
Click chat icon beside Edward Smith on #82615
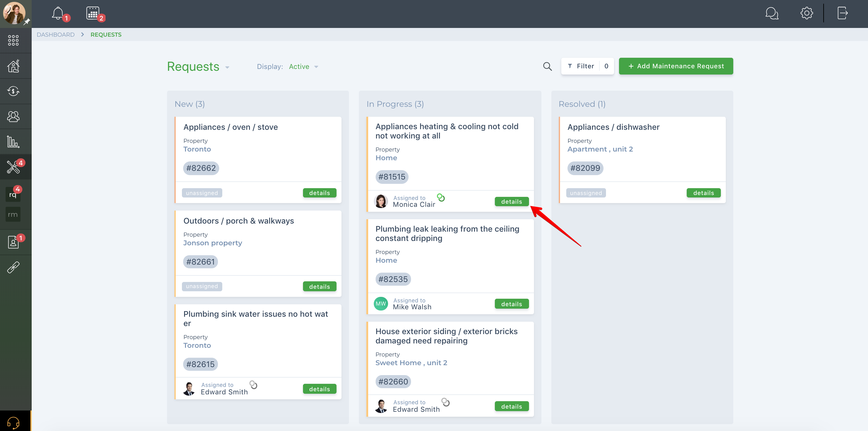pyautogui.click(x=253, y=384)
